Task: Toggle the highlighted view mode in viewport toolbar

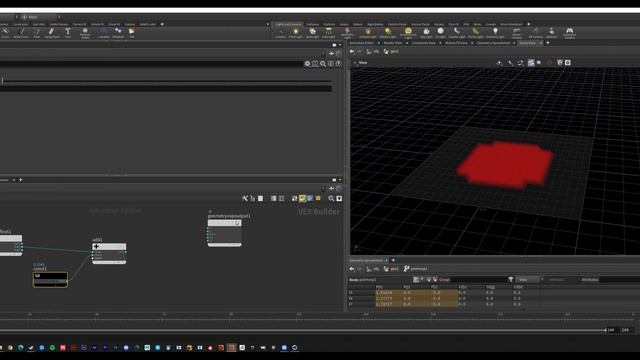Action: [x=531, y=62]
